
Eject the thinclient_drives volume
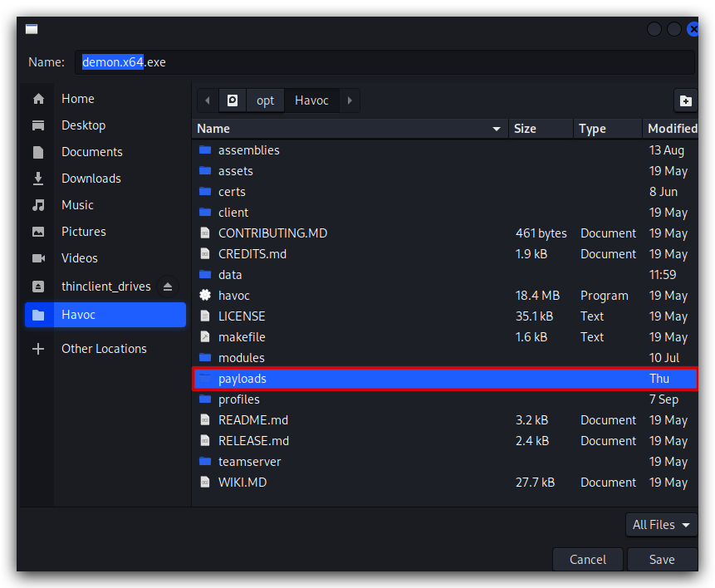[x=168, y=287]
